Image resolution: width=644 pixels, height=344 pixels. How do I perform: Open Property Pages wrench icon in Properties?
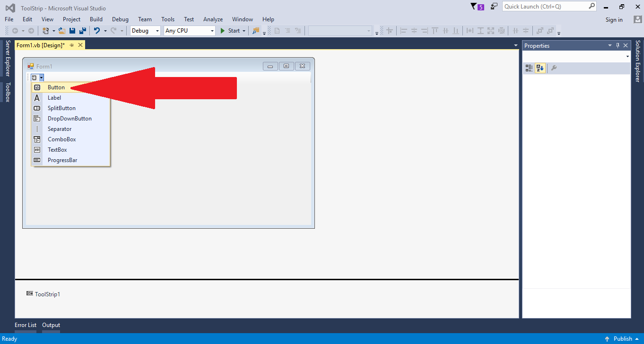coord(554,68)
